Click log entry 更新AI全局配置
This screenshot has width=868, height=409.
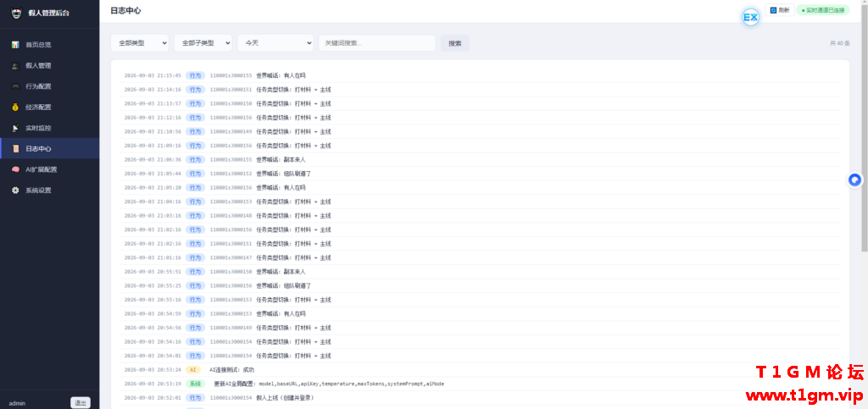coord(329,384)
